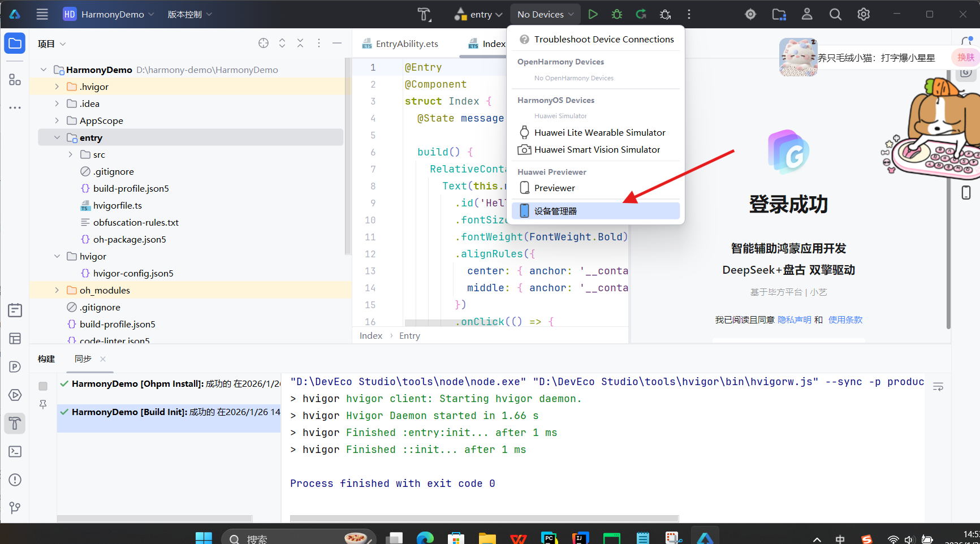Open hvigorfile.ts in project tree
Screen dimensions: 980x544
[x=118, y=205]
